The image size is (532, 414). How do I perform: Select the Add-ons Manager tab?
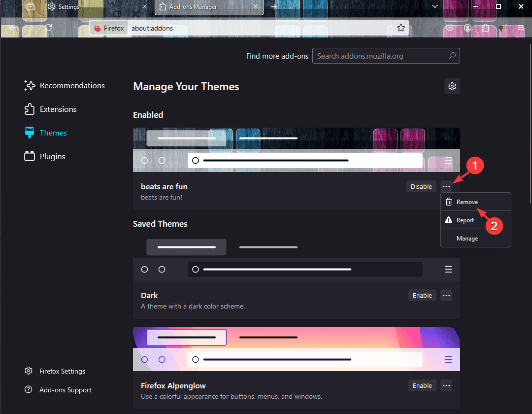click(209, 7)
